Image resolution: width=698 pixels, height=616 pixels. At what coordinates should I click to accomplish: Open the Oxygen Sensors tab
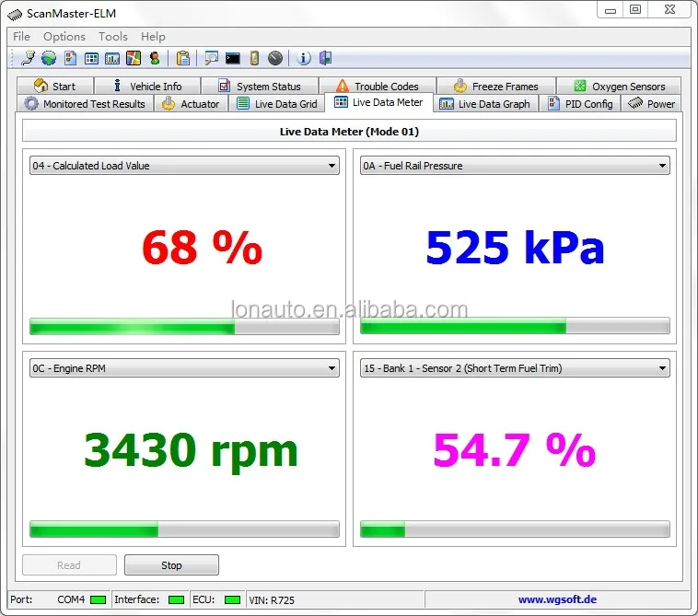click(619, 86)
